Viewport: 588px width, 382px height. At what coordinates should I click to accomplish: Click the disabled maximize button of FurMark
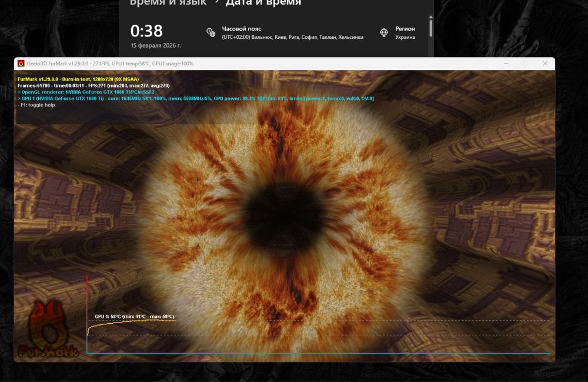tap(525, 64)
